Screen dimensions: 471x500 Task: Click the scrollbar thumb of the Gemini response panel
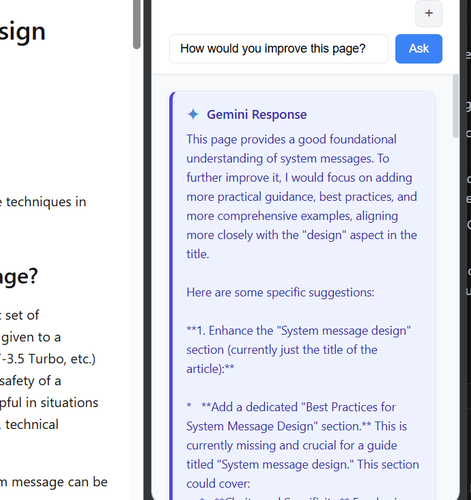coord(456,106)
